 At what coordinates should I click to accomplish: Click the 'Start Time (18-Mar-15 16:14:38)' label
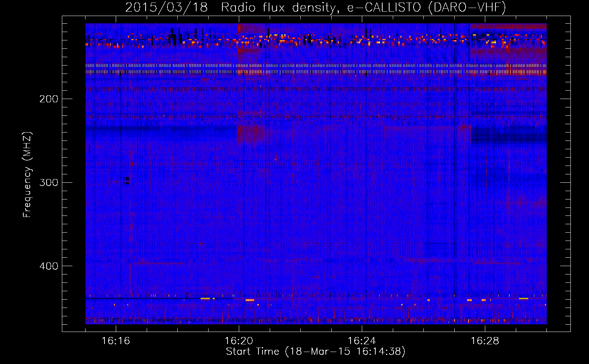point(316,352)
